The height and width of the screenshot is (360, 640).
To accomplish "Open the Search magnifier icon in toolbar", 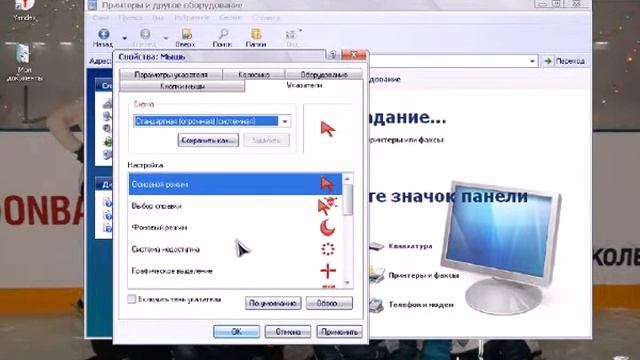I will tap(224, 34).
